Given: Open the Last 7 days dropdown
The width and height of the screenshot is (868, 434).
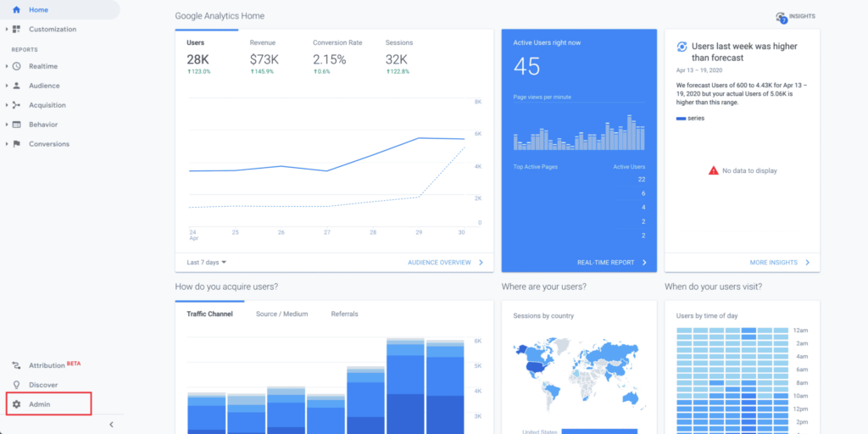Looking at the screenshot, I should pyautogui.click(x=207, y=263).
